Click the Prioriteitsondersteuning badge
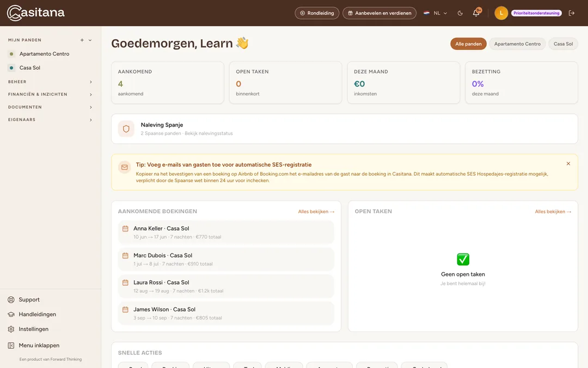 click(536, 13)
